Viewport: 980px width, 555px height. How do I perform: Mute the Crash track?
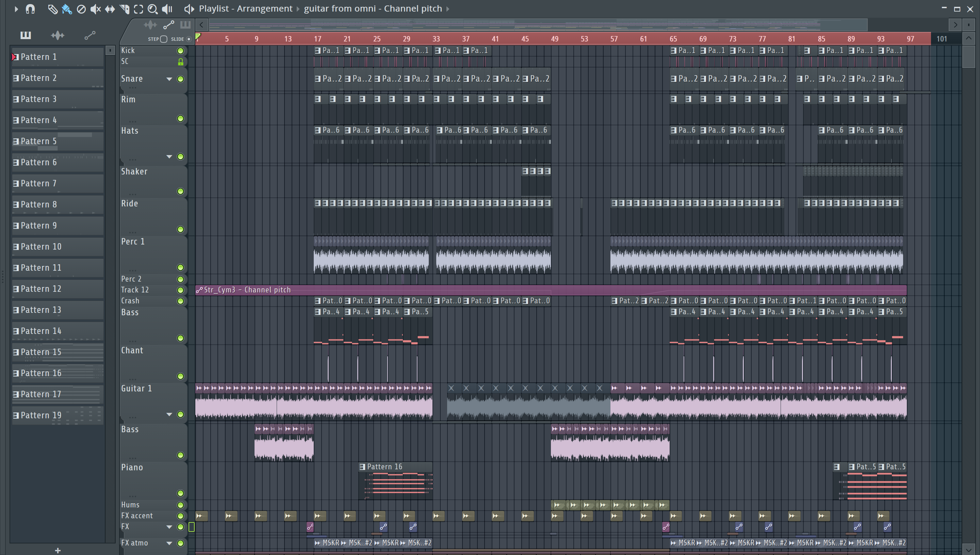tap(180, 301)
